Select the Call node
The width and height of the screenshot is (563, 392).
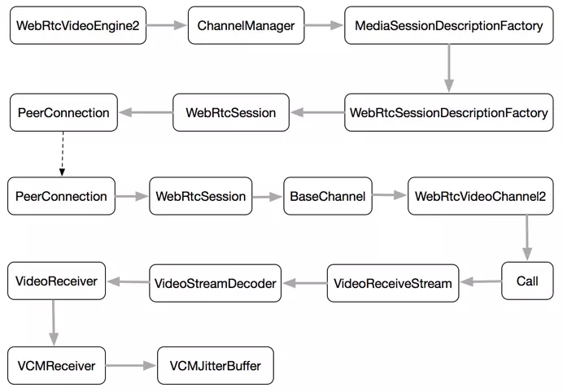pos(526,281)
